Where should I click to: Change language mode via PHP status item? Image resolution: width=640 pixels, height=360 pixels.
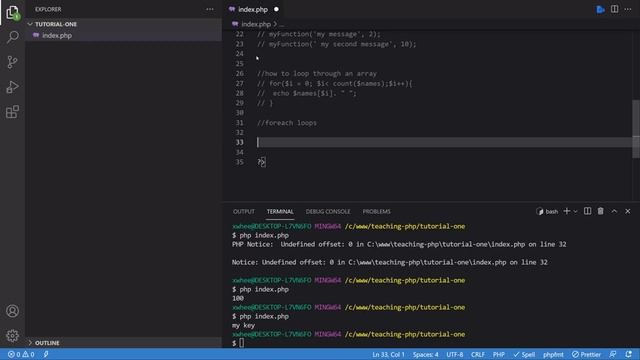pyautogui.click(x=498, y=354)
